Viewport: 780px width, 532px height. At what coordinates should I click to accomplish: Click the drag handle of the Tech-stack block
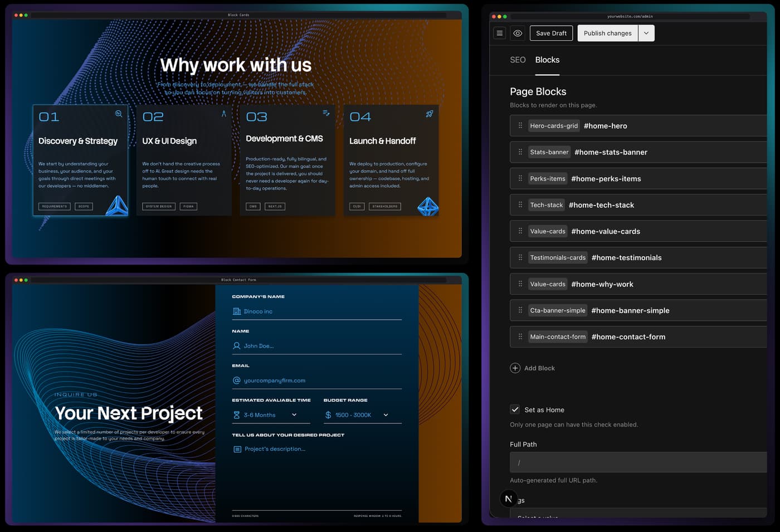point(520,204)
